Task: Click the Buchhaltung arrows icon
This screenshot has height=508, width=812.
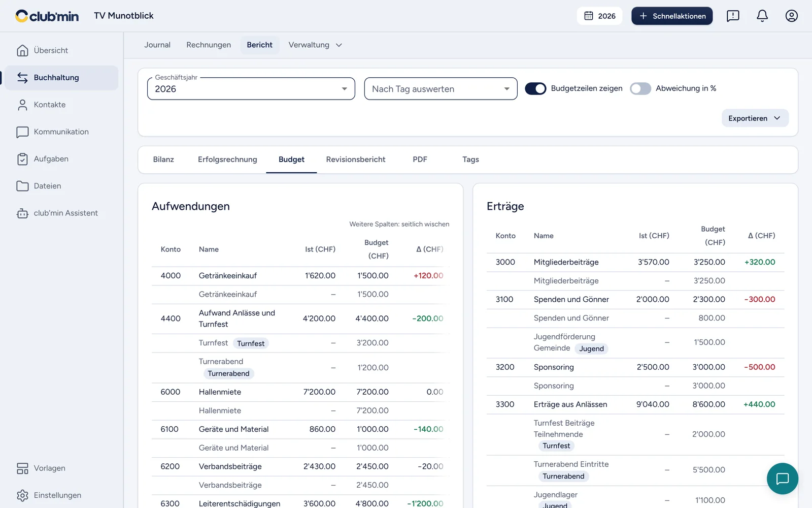Action: (22, 78)
